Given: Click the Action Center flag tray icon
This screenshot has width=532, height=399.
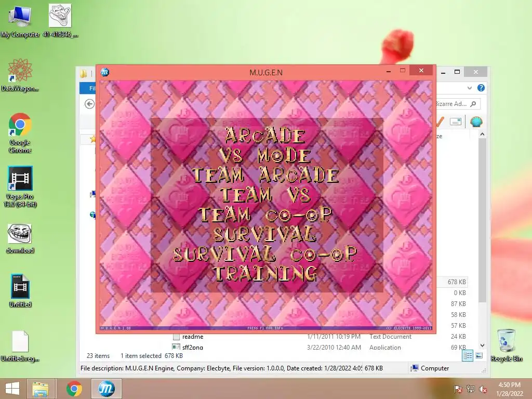Looking at the screenshot, I should [x=458, y=389].
